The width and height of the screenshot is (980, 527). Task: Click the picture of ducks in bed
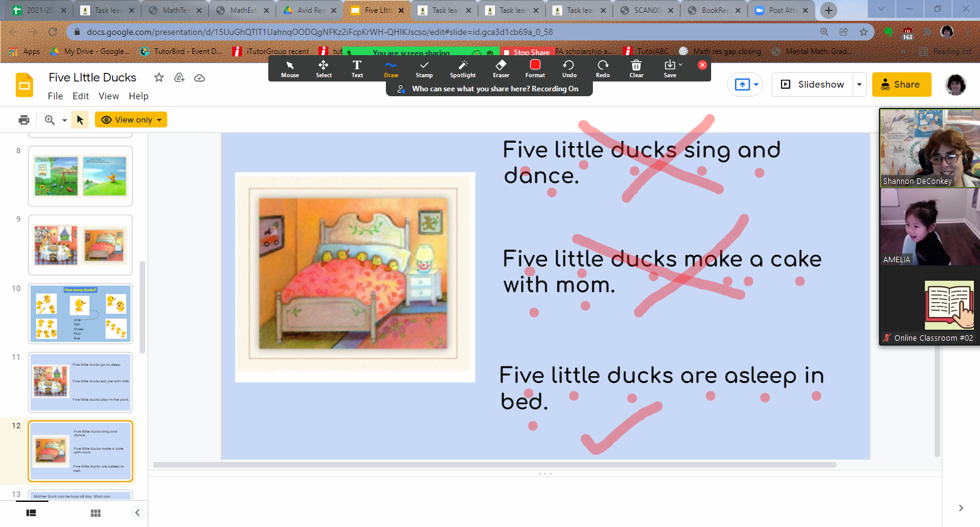(x=355, y=278)
